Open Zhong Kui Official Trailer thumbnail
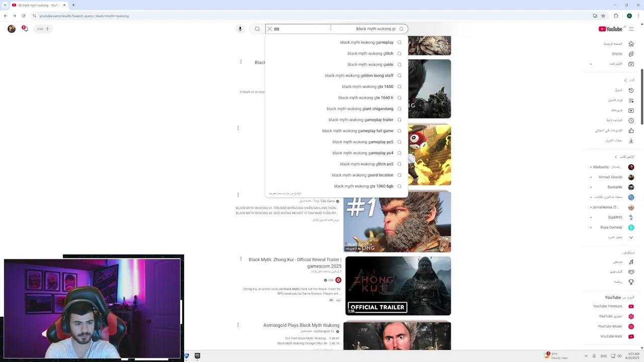Image resolution: width=644 pixels, height=362 pixels. (x=398, y=286)
